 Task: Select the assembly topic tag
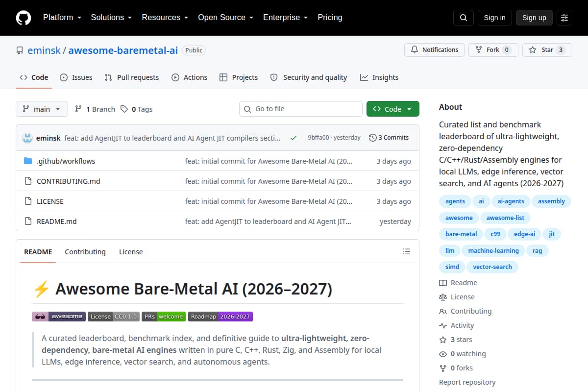551,201
